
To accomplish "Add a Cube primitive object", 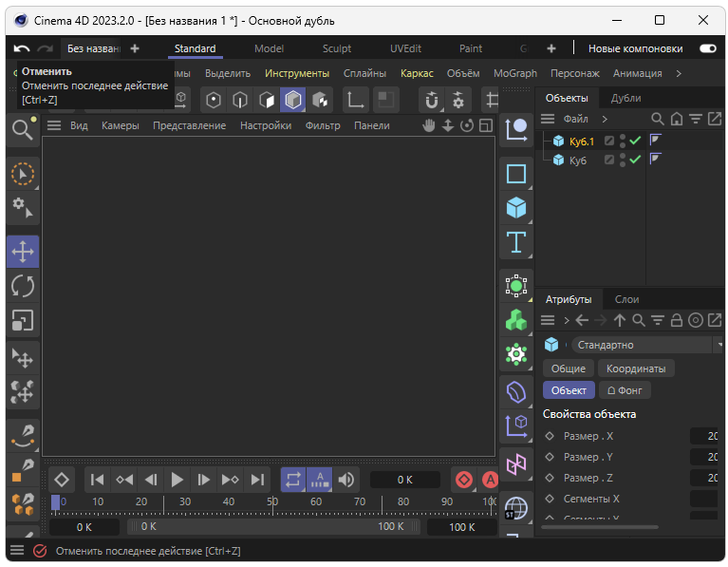I will click(x=516, y=208).
